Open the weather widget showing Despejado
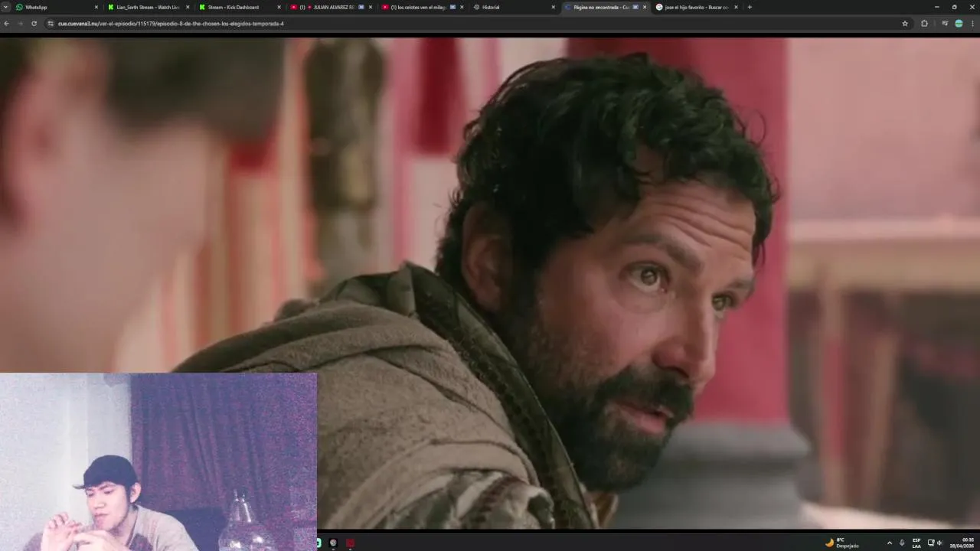 (x=842, y=543)
